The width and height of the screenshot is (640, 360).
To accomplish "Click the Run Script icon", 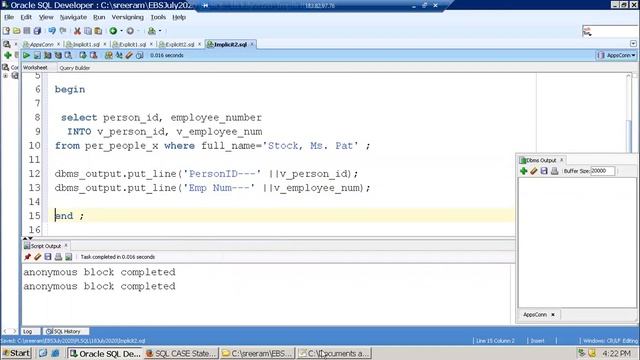I will coord(37,55).
